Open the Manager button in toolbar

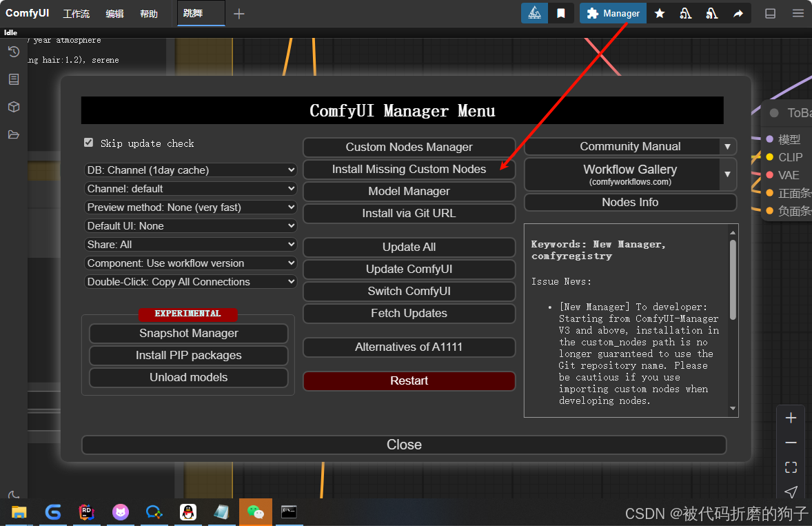(x=613, y=14)
